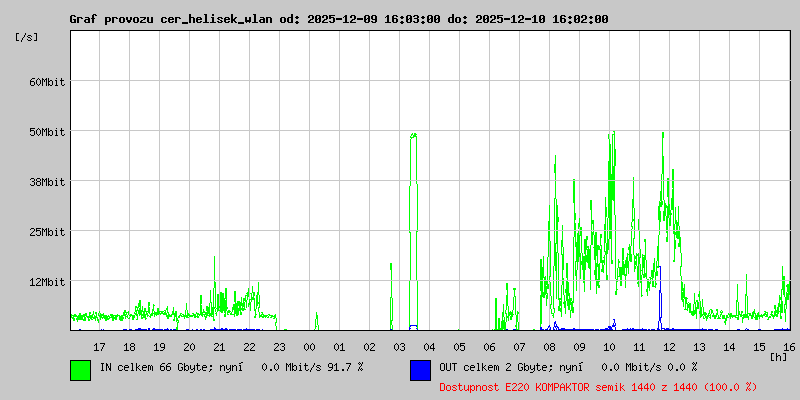Click the blue OUT legend color swatch
Viewport: 800px width, 400px height.
[420, 370]
